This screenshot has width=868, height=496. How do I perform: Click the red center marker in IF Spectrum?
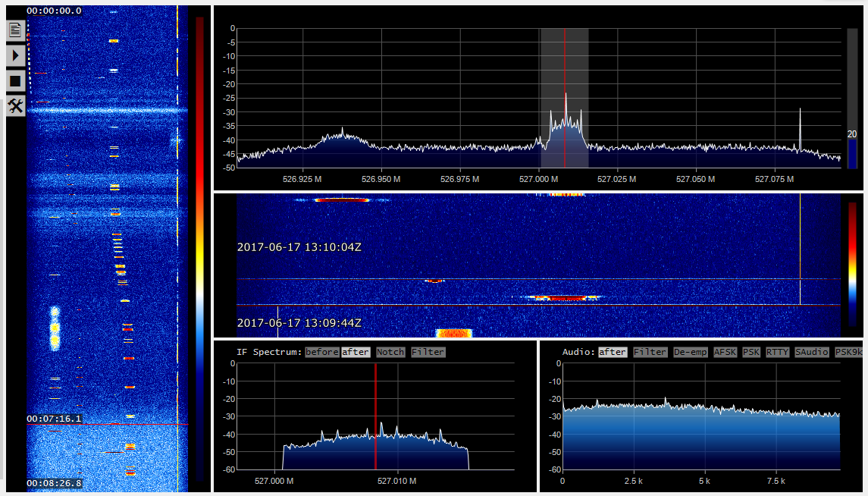coord(375,416)
